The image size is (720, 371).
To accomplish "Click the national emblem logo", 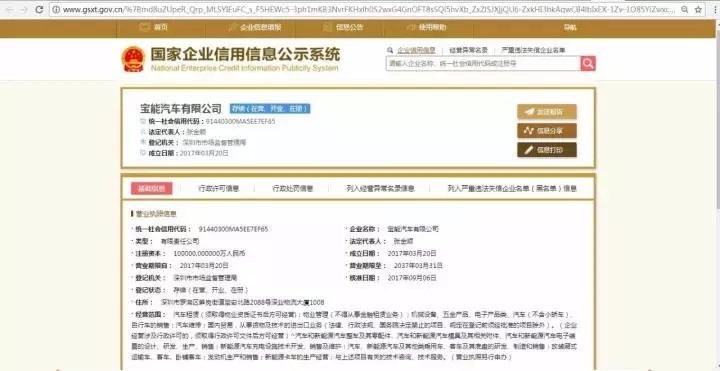I will 133,59.
